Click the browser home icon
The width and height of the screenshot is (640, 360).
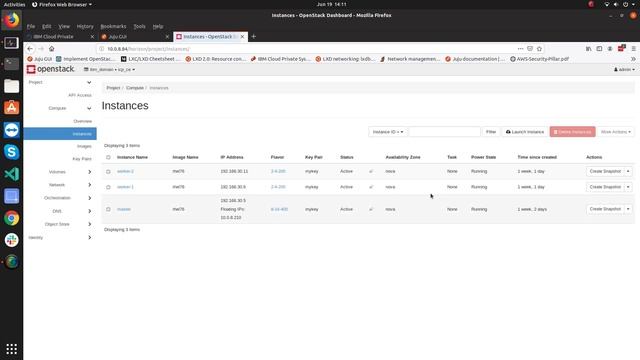click(51, 49)
